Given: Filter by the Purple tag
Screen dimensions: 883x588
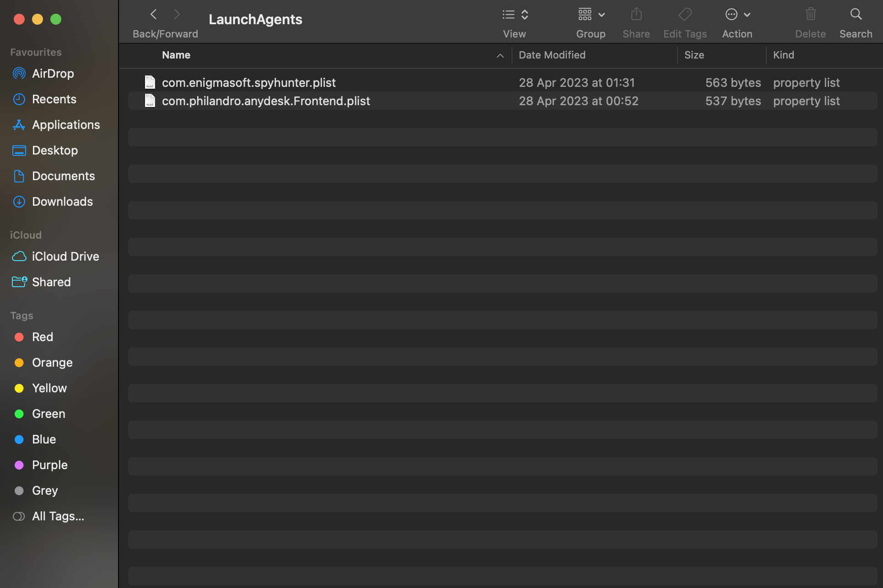Looking at the screenshot, I should tap(49, 465).
